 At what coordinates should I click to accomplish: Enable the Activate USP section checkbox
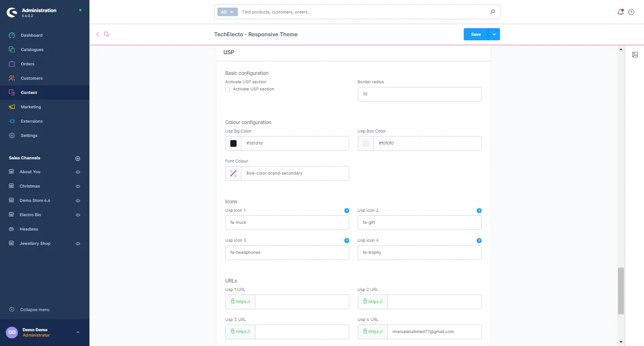(228, 89)
